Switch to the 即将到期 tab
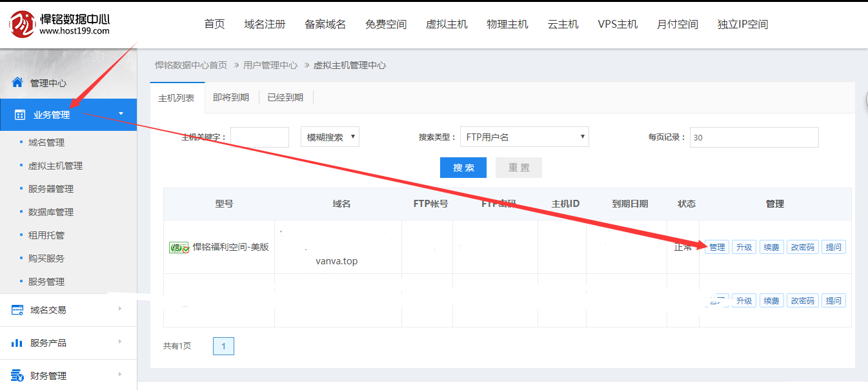The height and width of the screenshot is (390, 868). 231,98
